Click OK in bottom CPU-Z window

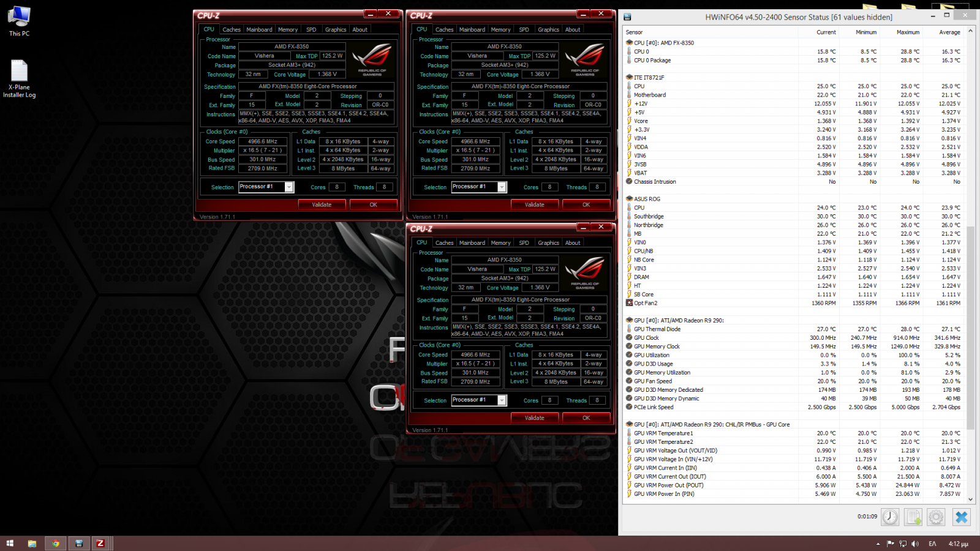coord(586,418)
